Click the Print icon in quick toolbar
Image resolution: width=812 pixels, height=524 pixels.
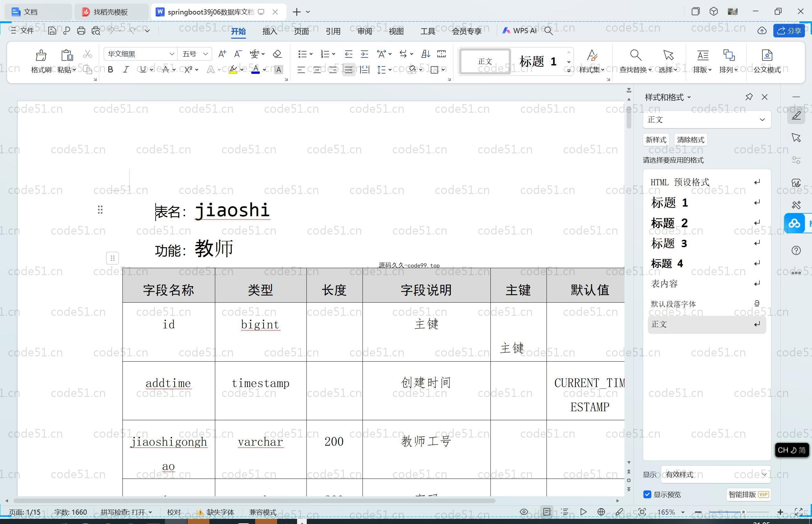click(x=81, y=31)
